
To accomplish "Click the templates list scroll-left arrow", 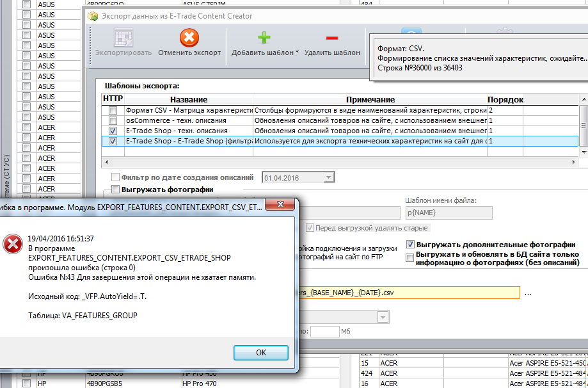I will tap(106, 162).
